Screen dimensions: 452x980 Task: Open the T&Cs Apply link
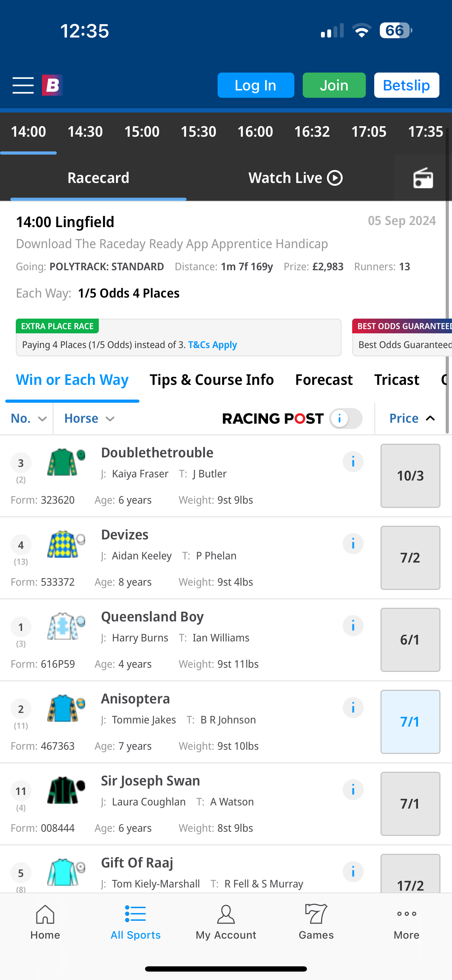pyautogui.click(x=213, y=344)
